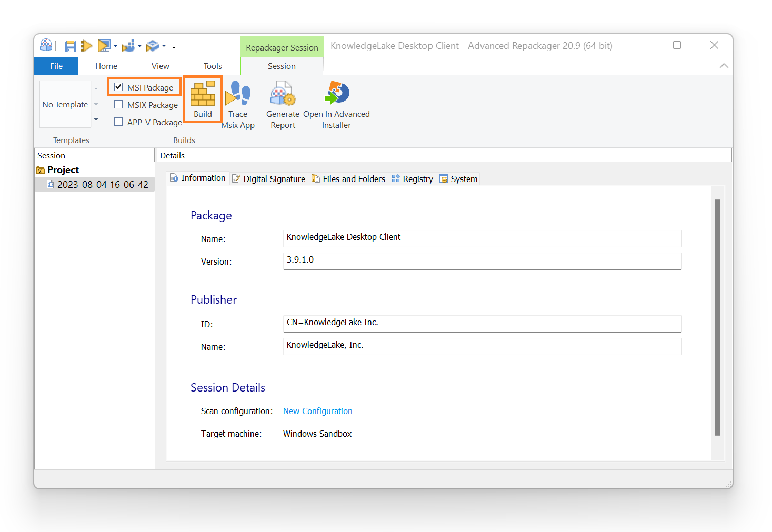Select the Project tree node
This screenshot has height=532, width=772.
pos(63,170)
